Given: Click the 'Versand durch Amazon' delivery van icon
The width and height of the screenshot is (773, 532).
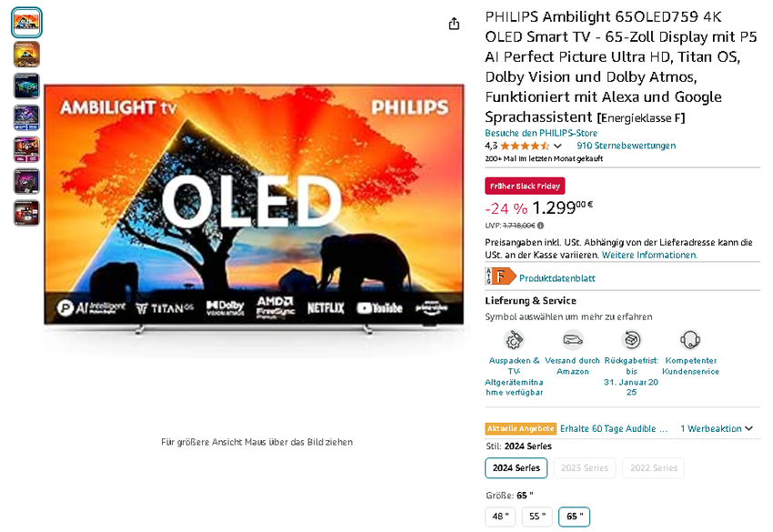Looking at the screenshot, I should click(572, 340).
